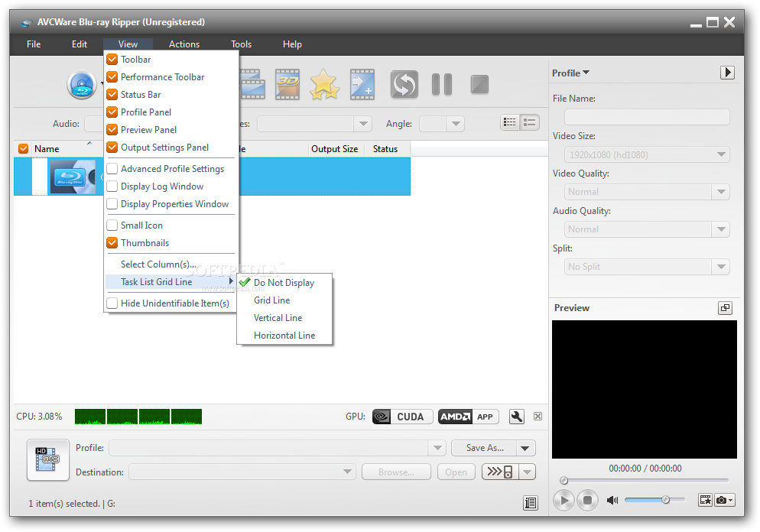Enable Hide Unidentifiable Item(s)
The image size is (760, 532).
(112, 303)
